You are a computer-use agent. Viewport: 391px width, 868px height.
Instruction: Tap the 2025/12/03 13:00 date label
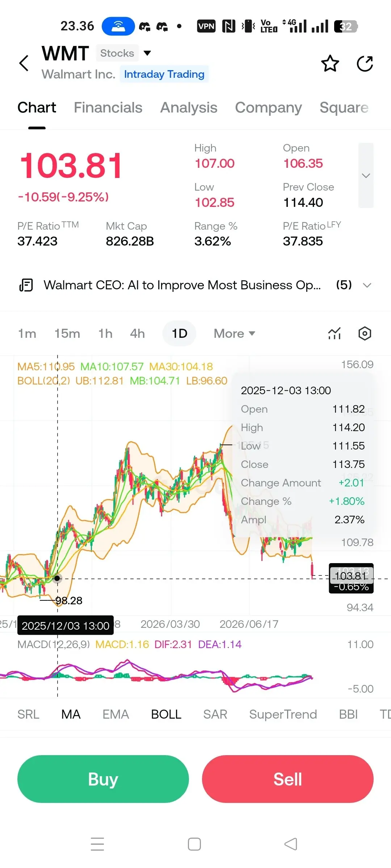click(x=66, y=625)
